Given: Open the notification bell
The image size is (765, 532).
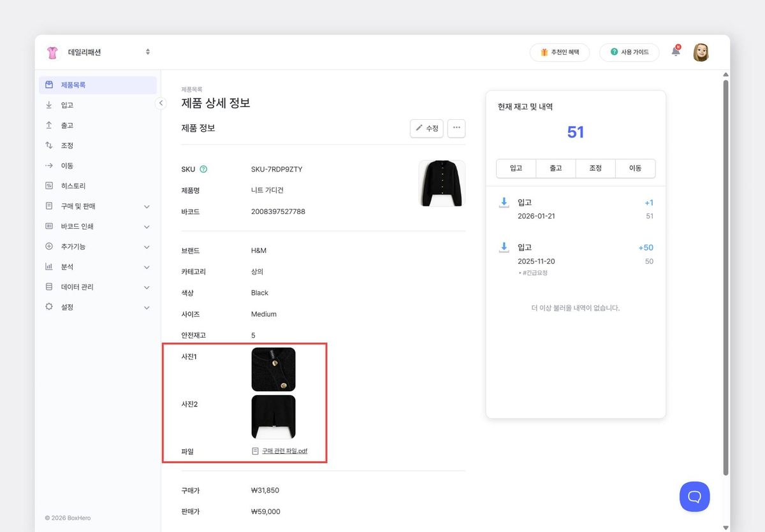Looking at the screenshot, I should pyautogui.click(x=675, y=52).
